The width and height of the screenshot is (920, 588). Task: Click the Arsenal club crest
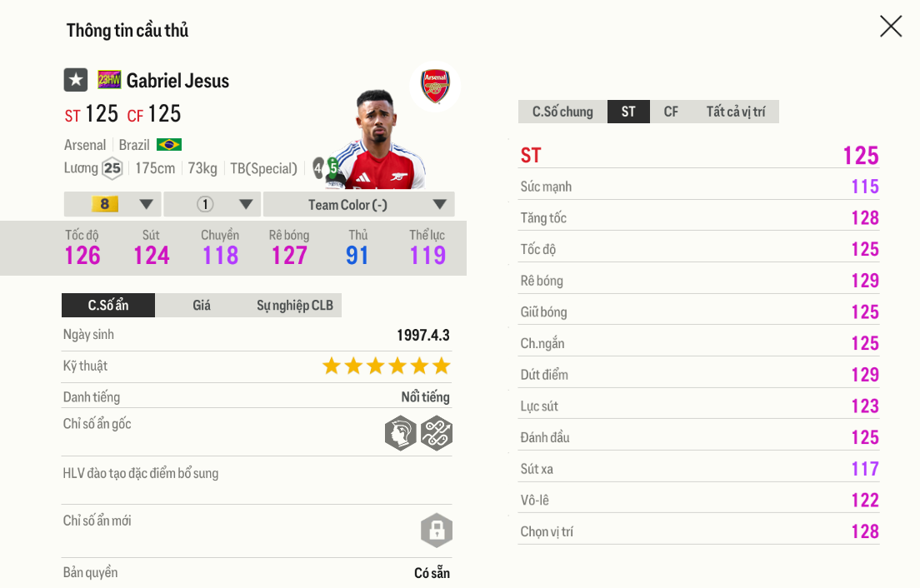pos(435,86)
